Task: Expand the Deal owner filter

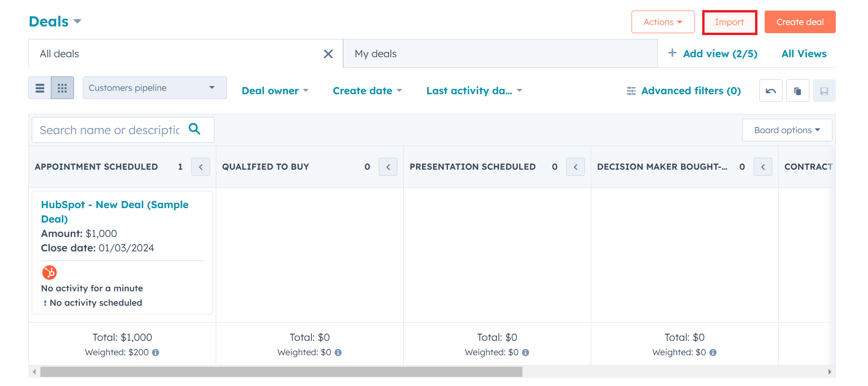Action: click(275, 91)
